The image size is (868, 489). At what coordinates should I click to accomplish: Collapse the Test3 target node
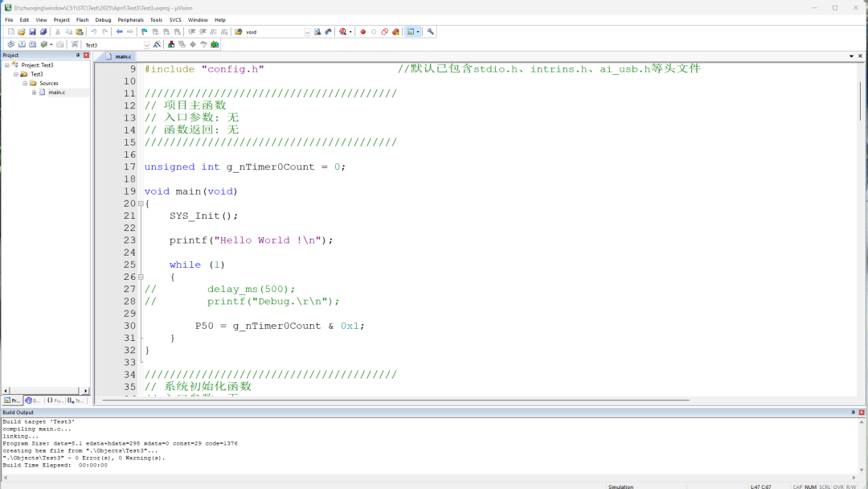[16, 74]
